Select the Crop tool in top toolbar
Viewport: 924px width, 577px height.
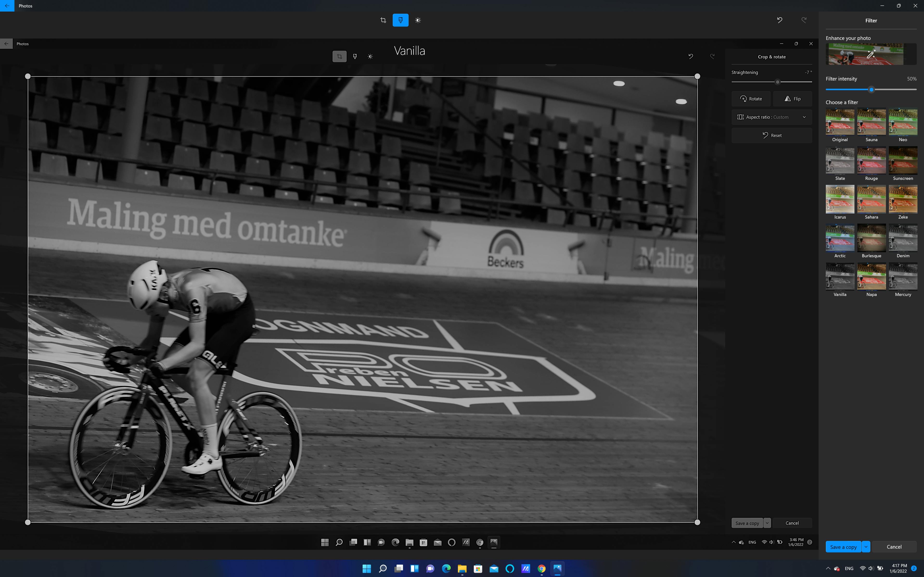(383, 20)
